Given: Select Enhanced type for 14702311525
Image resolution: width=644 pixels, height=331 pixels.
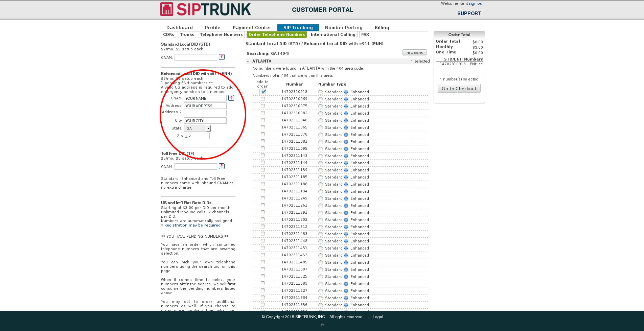Looking at the screenshot, I should pos(346,277).
